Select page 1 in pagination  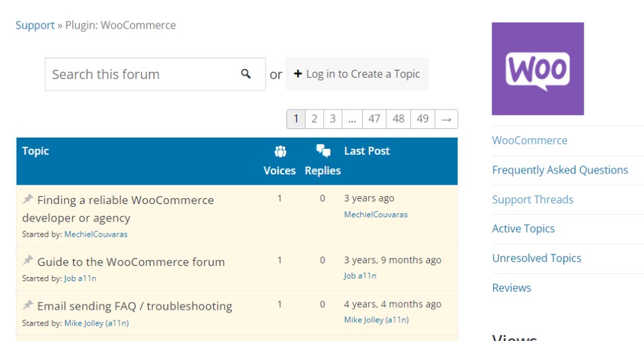point(296,119)
